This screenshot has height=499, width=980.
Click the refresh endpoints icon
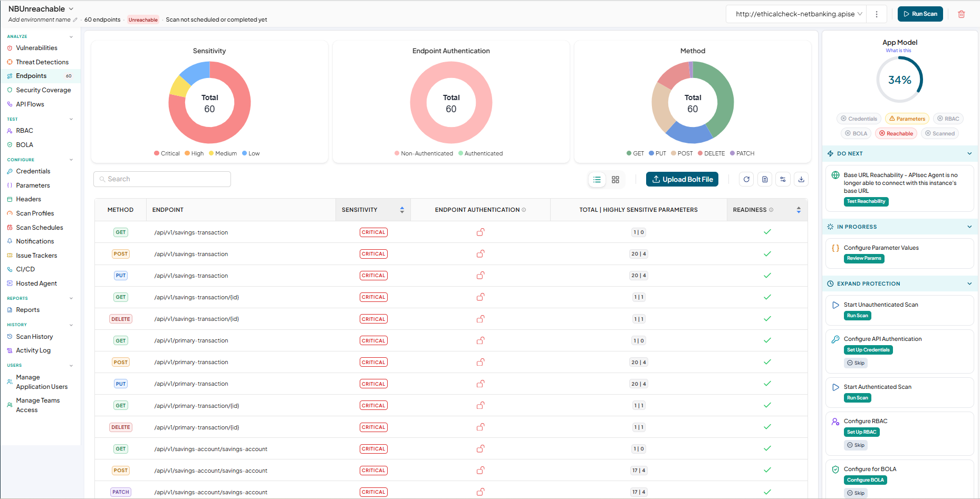coord(746,180)
